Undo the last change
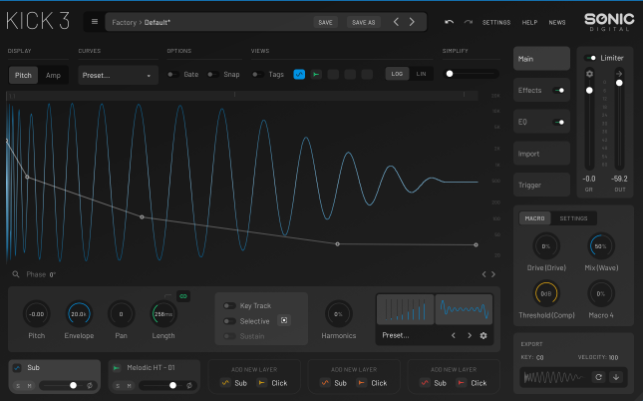643x401 pixels. (x=449, y=22)
